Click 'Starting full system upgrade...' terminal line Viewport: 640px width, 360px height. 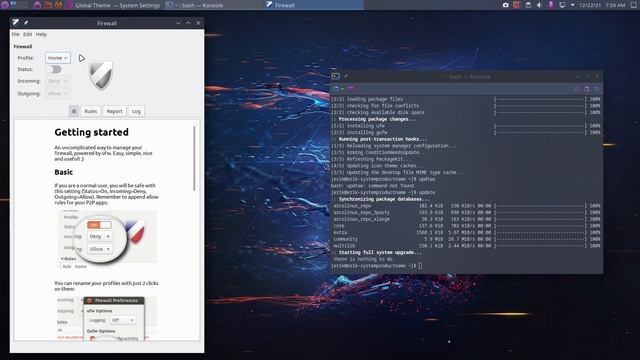(x=380, y=252)
